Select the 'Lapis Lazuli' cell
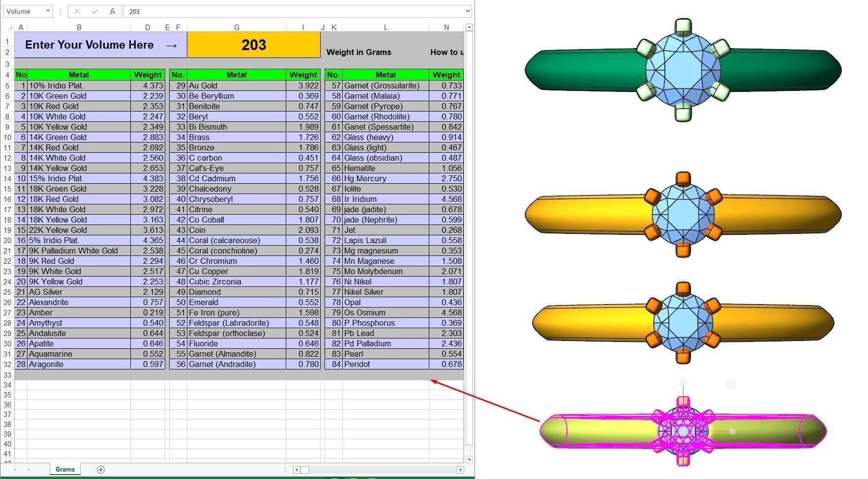The height and width of the screenshot is (479, 868). click(x=386, y=240)
